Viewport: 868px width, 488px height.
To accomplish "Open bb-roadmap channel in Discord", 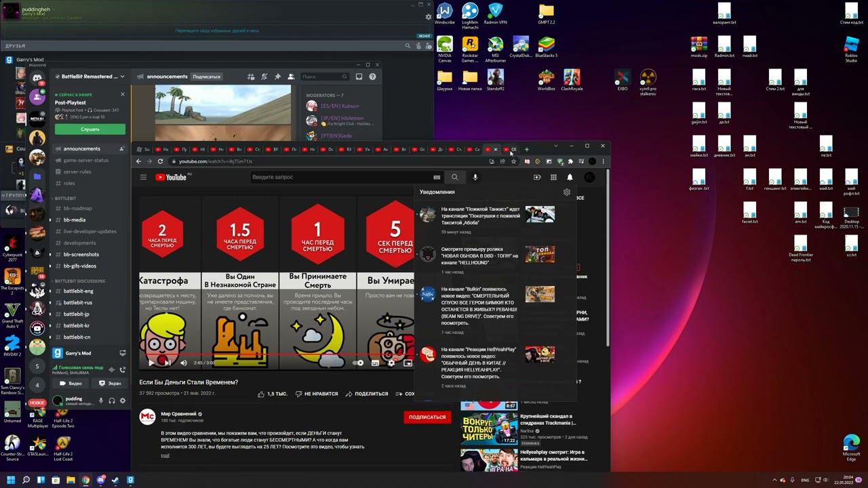I will (x=90, y=208).
